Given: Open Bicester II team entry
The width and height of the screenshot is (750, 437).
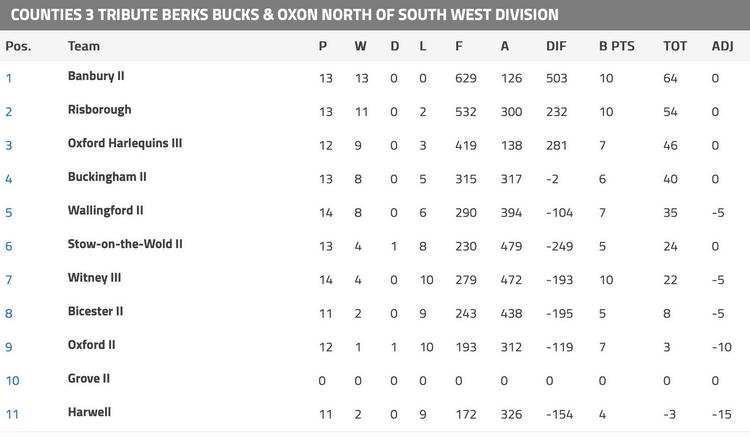Looking at the screenshot, I should click(x=95, y=312).
